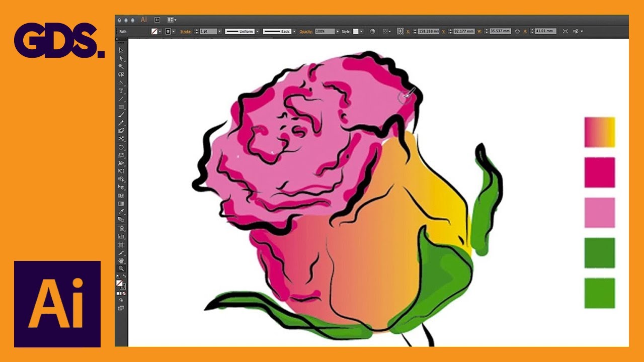Click the stroke weight 1 pt field

[x=208, y=31]
